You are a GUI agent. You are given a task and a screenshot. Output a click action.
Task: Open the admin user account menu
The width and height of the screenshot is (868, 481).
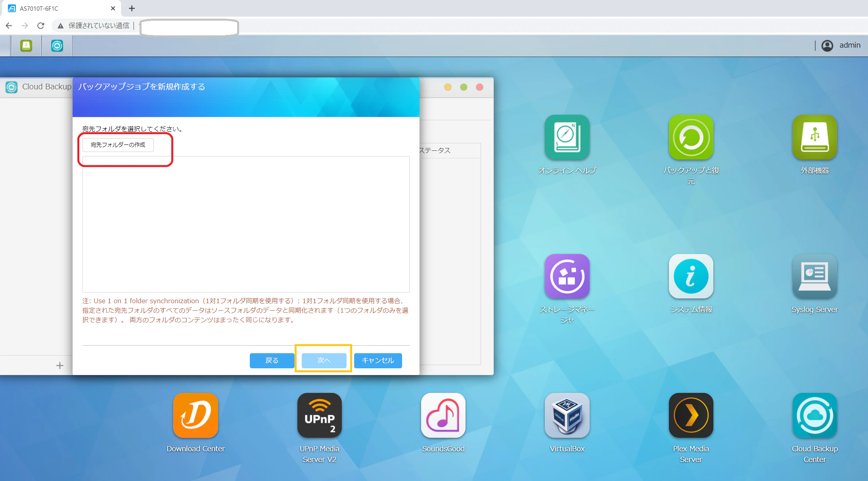click(x=841, y=45)
